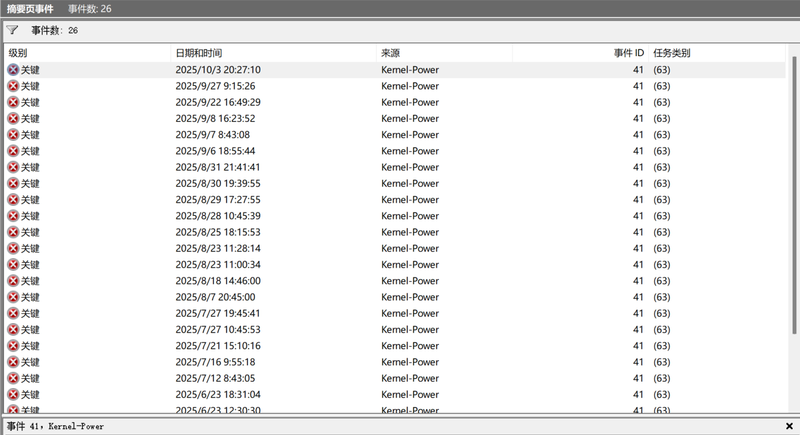The width and height of the screenshot is (800, 435).
Task: Click critical icon of 2025/8/31 21:41:41 event
Action: click(13, 167)
